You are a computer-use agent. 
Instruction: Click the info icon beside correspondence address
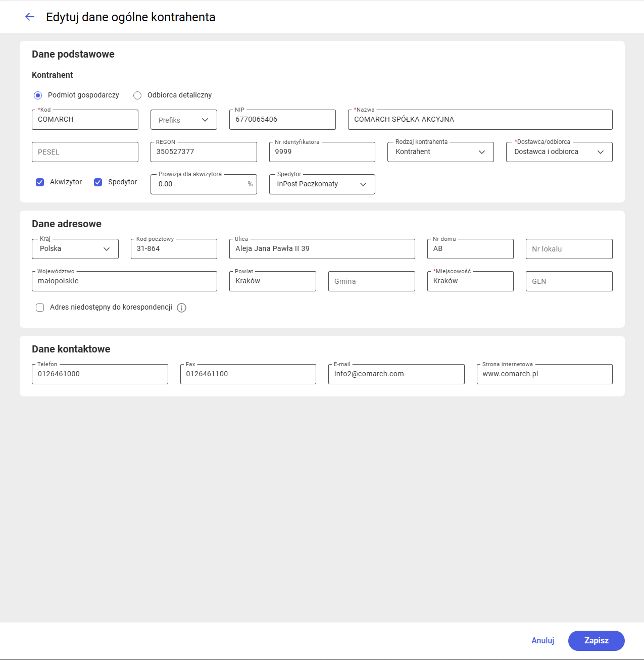click(182, 308)
